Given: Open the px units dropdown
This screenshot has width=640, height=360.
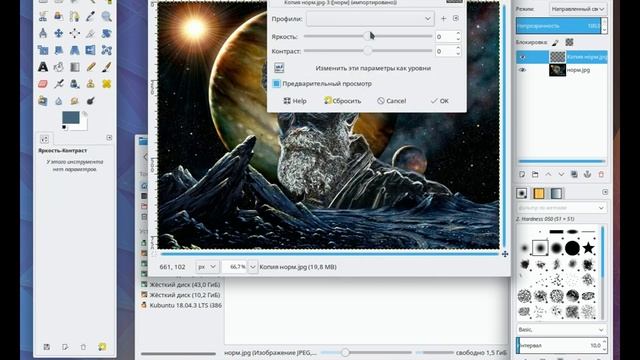Looking at the screenshot, I should (207, 267).
